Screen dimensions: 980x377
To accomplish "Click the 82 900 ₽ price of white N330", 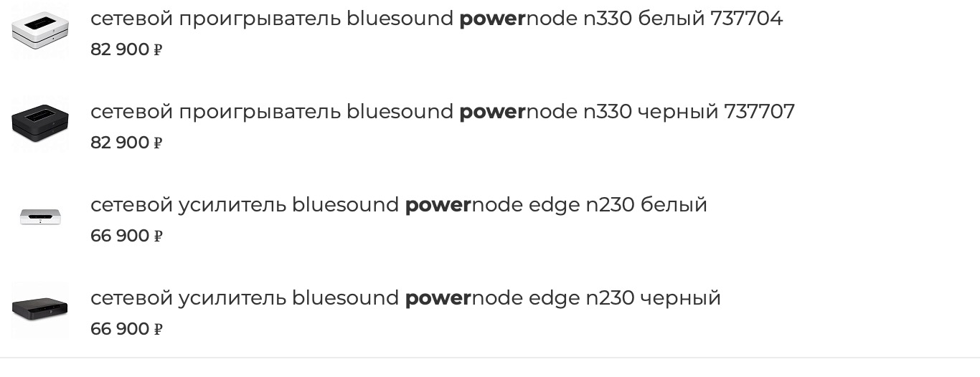I will [126, 50].
